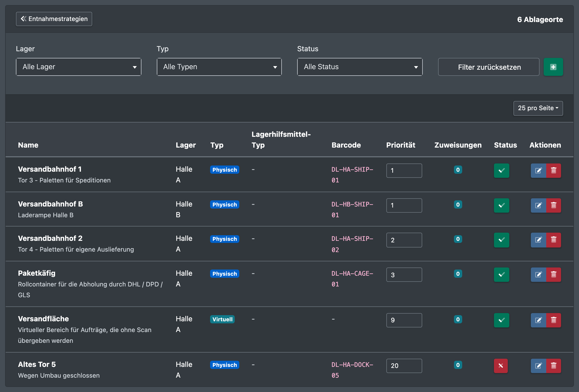
Task: Toggle active status of Versandbahnhof 2
Action: 502,240
